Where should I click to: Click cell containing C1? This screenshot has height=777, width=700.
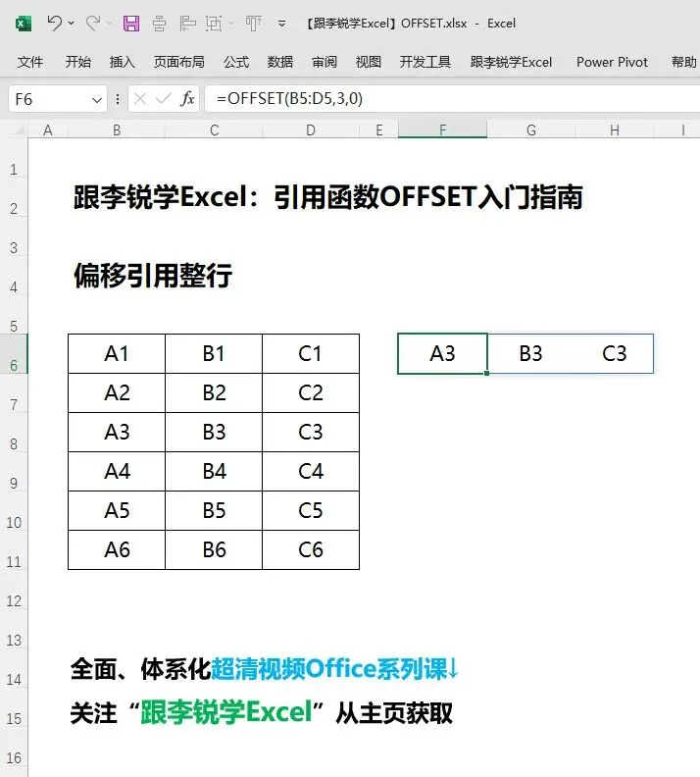(x=311, y=354)
